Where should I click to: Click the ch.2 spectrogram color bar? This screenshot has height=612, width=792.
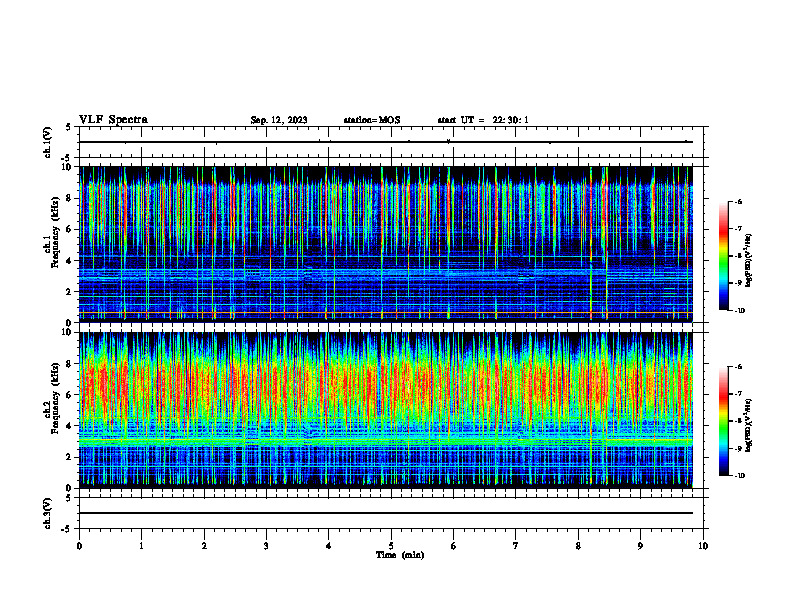(723, 421)
